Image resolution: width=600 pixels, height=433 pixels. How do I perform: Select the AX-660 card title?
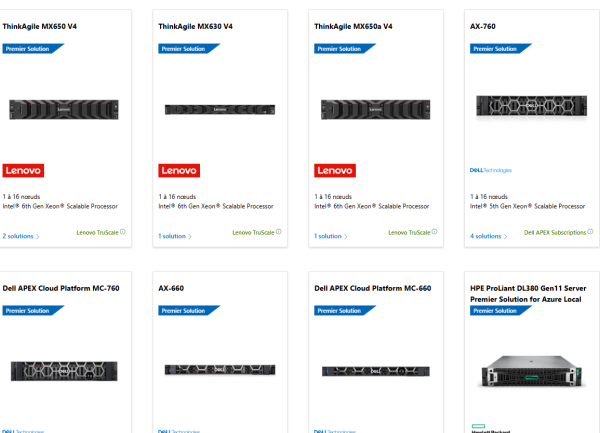click(171, 288)
